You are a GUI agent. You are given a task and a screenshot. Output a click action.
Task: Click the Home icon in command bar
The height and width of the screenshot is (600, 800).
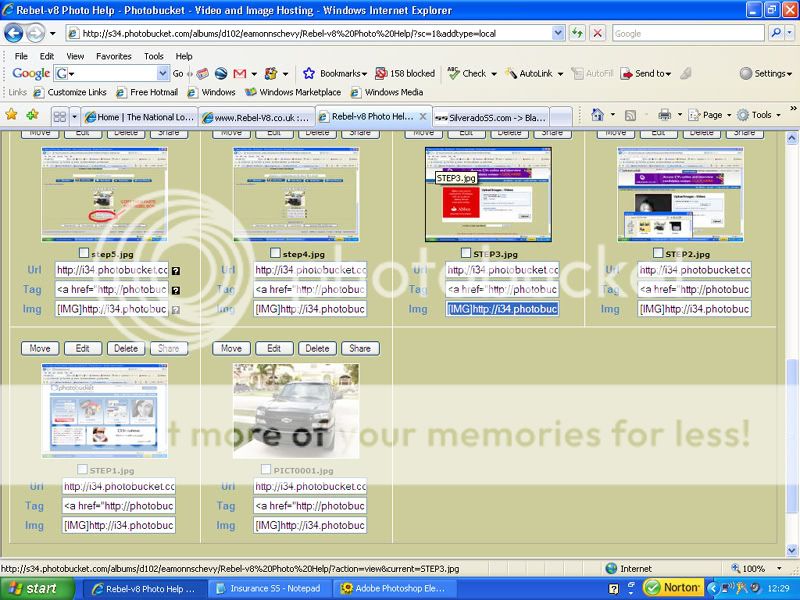597,115
